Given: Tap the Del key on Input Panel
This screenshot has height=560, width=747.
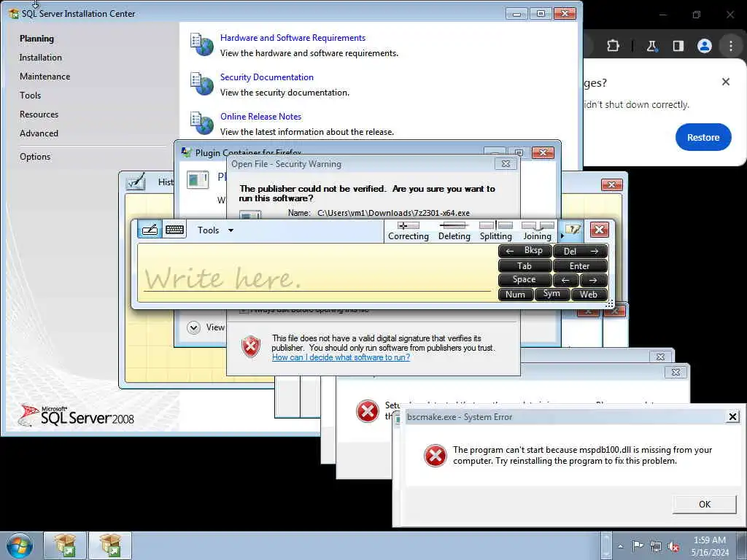Looking at the screenshot, I should (580, 251).
